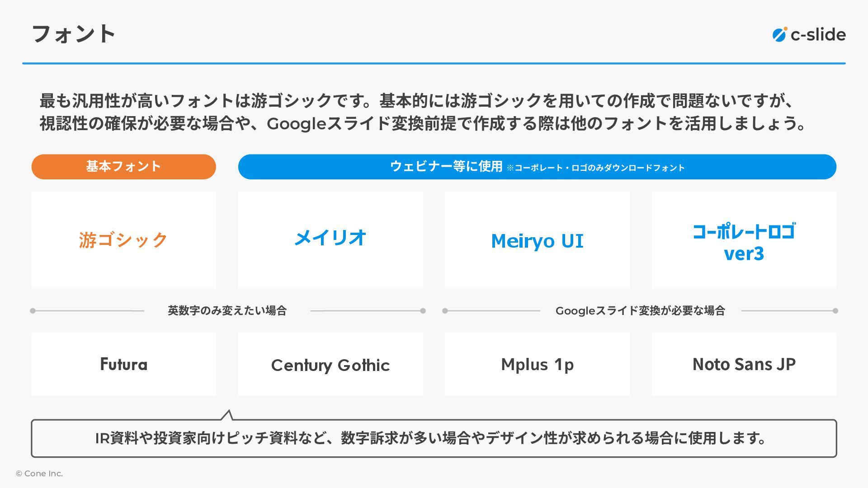Click the blue ウェビナー等に使用 banner
This screenshot has height=488, width=868.
pyautogui.click(x=537, y=167)
